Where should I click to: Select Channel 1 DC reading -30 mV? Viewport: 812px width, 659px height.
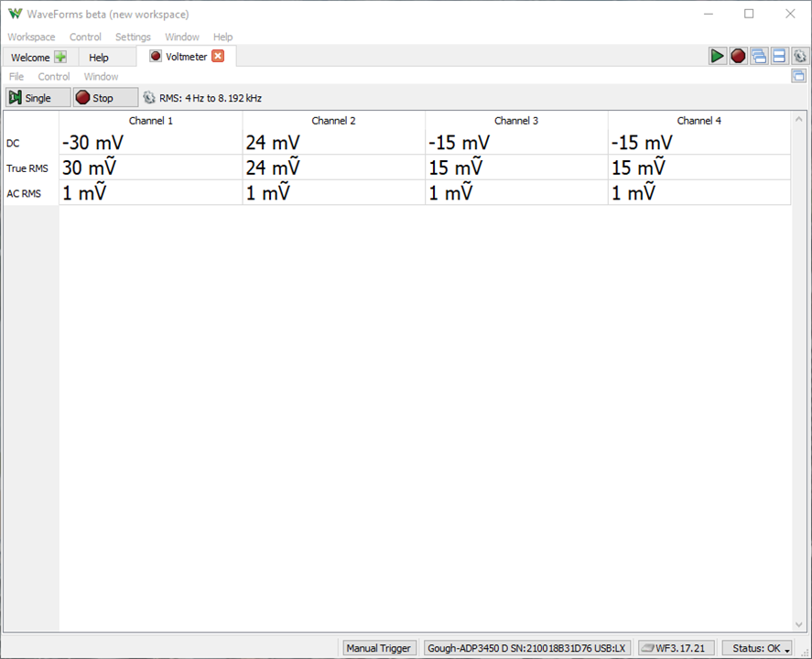[151, 143]
